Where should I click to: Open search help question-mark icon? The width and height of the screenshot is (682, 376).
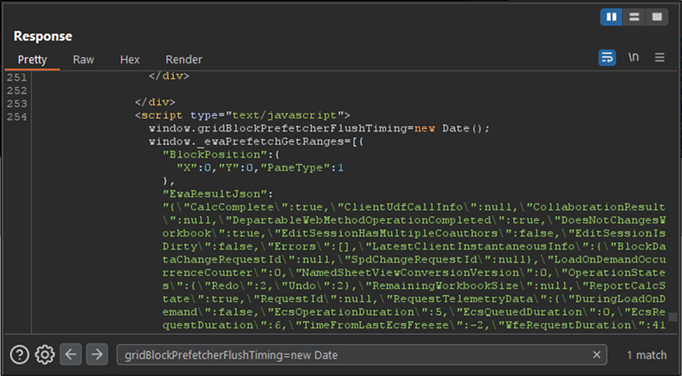click(x=20, y=355)
